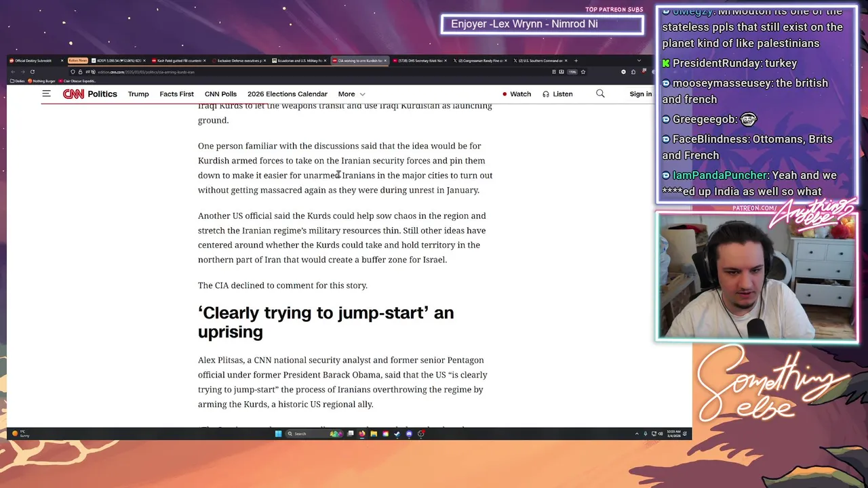Viewport: 868px width, 488px height.
Task: Open the CNN hamburger menu
Action: (46, 94)
